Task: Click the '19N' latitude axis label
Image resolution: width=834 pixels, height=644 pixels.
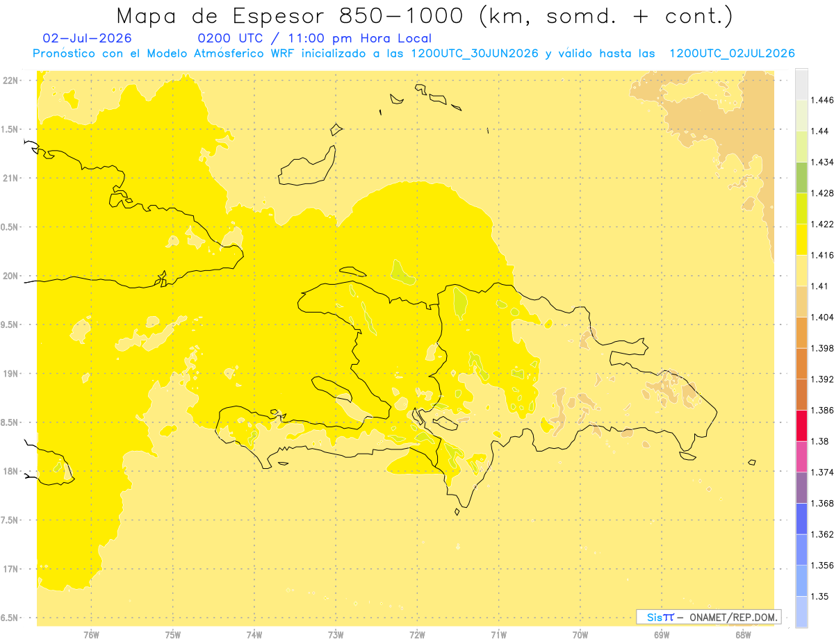Action: [10, 374]
